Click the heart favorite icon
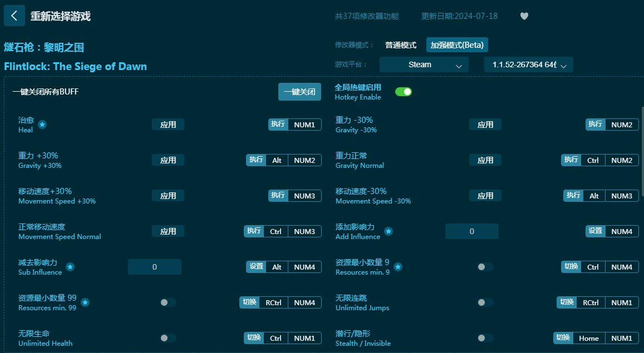Screen dimensions: 644x353 (x=524, y=16)
